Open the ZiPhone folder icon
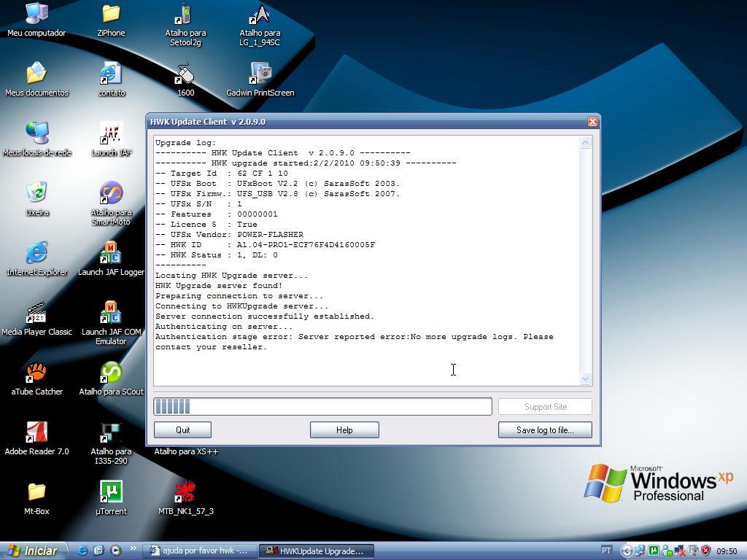 111,20
